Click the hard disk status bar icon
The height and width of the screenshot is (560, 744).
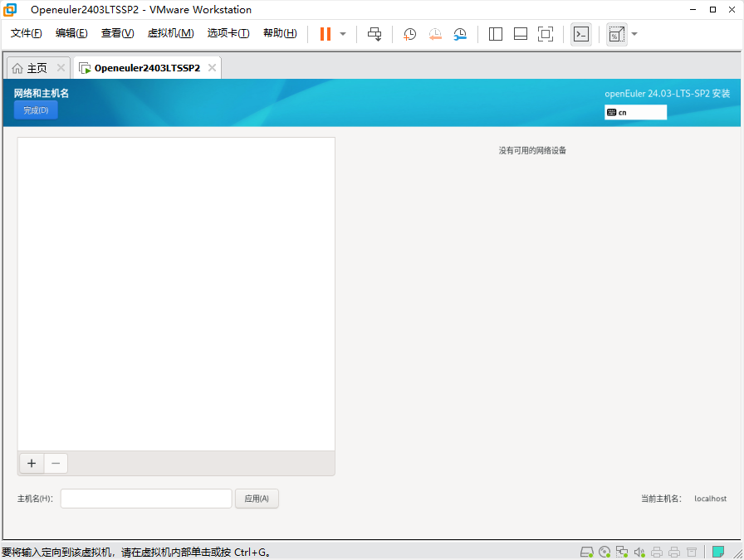point(586,552)
